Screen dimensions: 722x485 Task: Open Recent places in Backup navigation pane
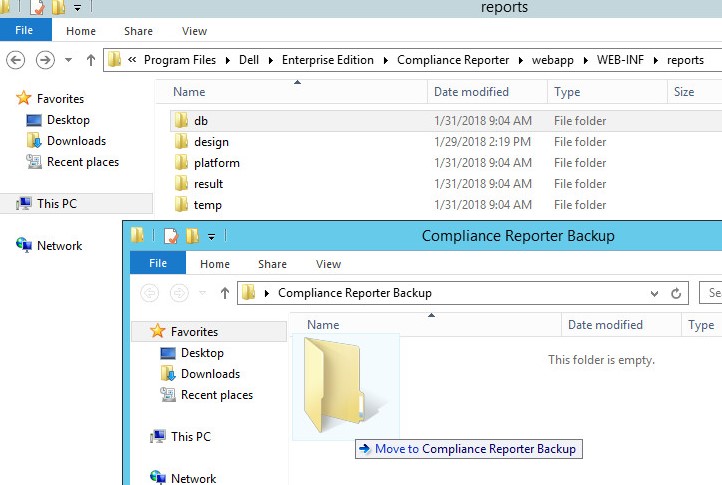point(216,395)
